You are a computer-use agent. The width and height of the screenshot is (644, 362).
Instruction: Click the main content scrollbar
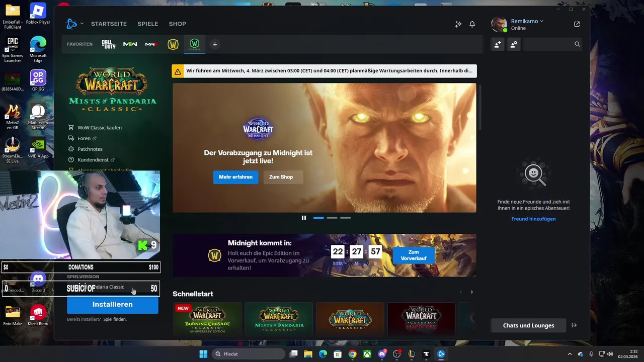tap(479, 108)
